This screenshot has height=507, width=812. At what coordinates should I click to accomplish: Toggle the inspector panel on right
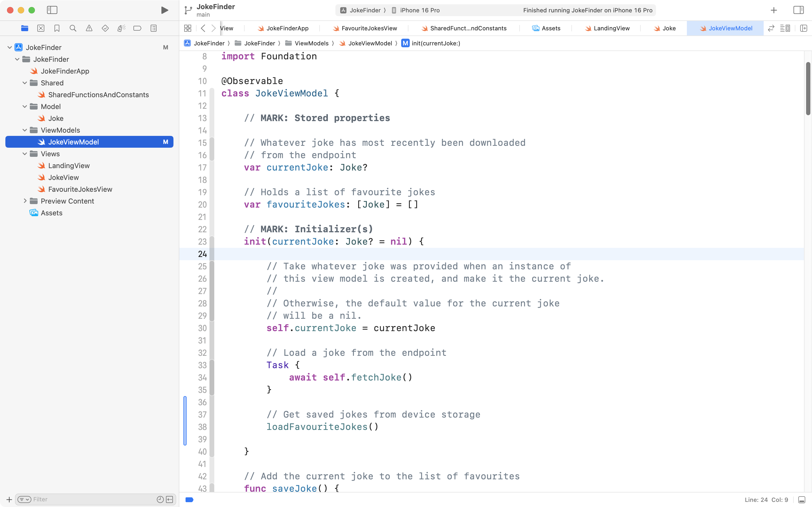coord(798,10)
